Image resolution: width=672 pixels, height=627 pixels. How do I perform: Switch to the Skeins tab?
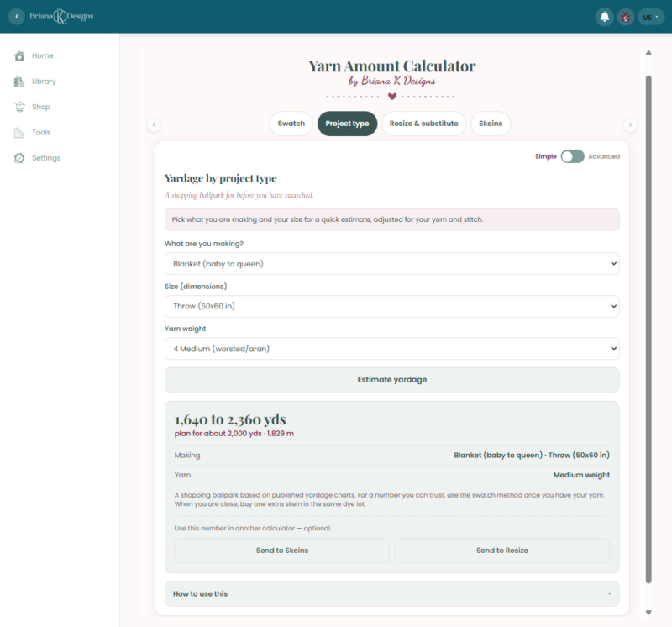click(491, 124)
